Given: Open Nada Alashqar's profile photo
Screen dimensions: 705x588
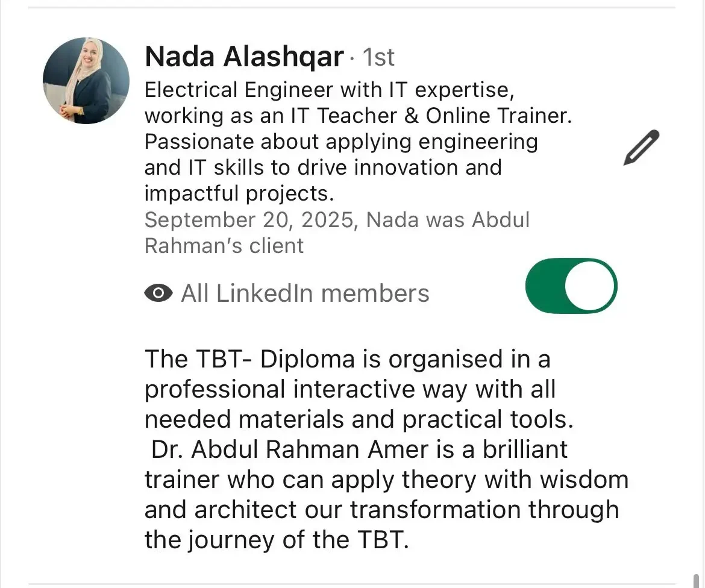Looking at the screenshot, I should click(x=86, y=81).
